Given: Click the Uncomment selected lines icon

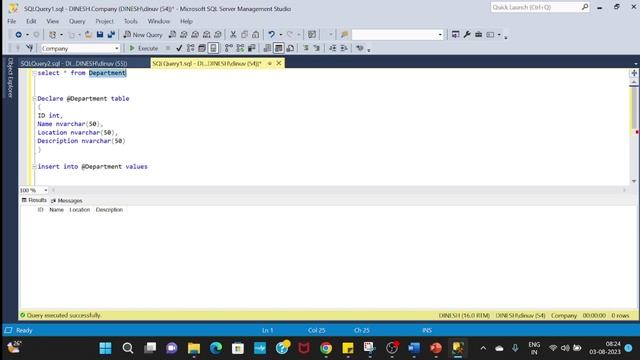Looking at the screenshot, I should tap(316, 48).
